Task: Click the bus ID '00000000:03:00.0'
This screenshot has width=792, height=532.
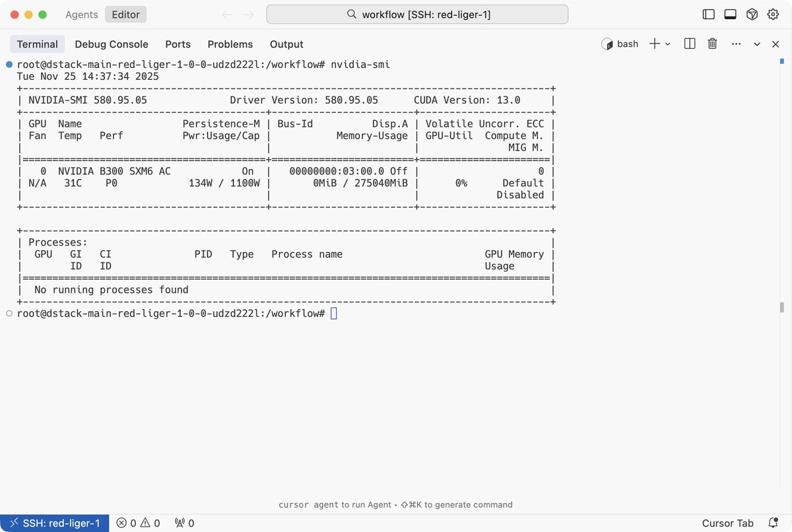Action: click(x=337, y=171)
